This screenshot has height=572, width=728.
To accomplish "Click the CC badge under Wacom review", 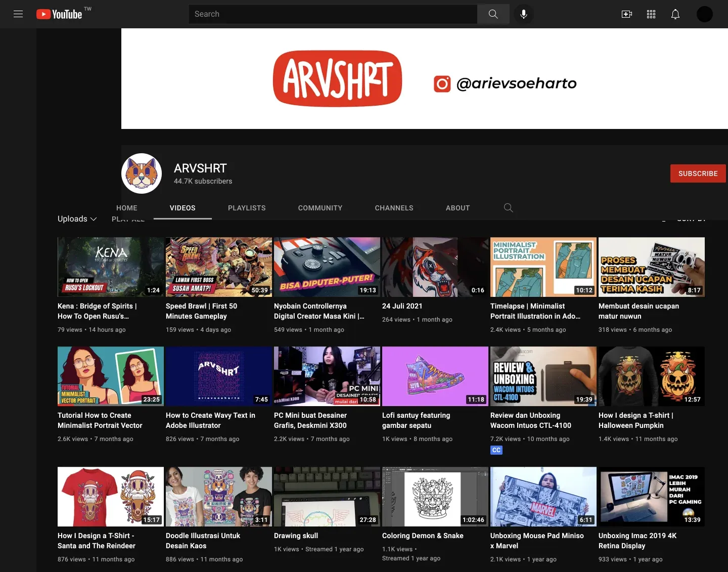I will pos(496,450).
